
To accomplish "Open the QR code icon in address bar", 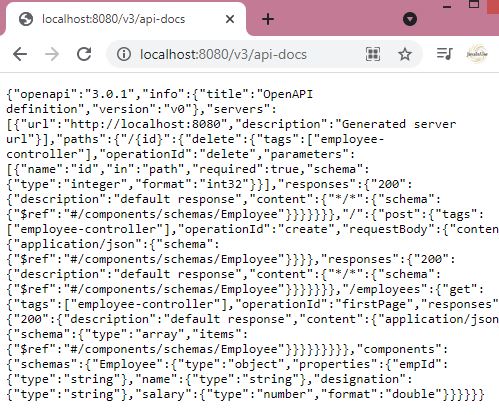I will click(x=373, y=54).
